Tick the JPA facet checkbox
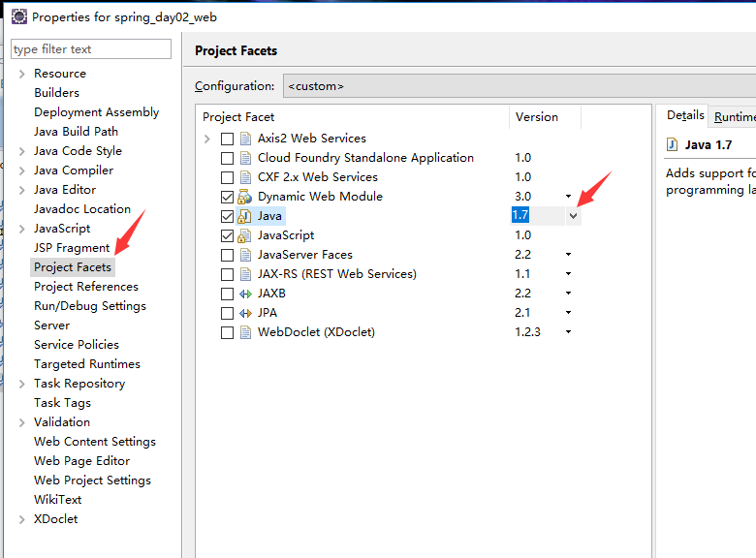Image resolution: width=756 pixels, height=558 pixels. point(227,313)
